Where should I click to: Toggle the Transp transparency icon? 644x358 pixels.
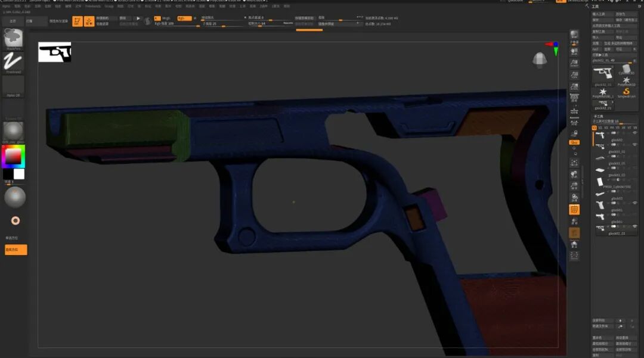coord(574,222)
